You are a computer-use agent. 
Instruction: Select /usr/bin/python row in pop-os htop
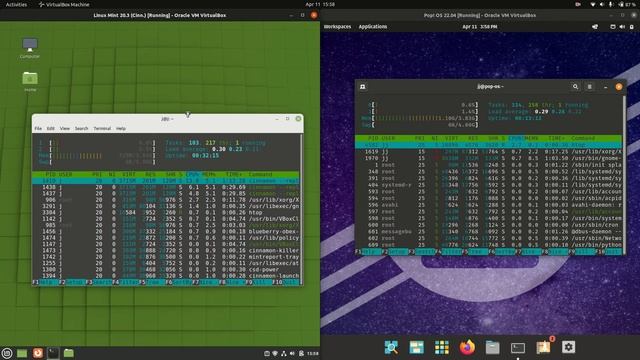(x=489, y=245)
